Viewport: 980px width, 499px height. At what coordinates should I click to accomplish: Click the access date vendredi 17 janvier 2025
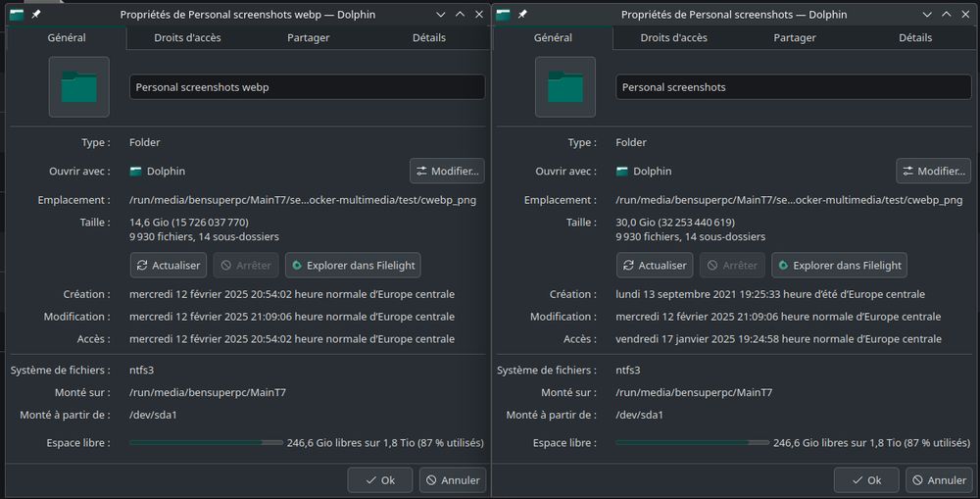tap(778, 339)
